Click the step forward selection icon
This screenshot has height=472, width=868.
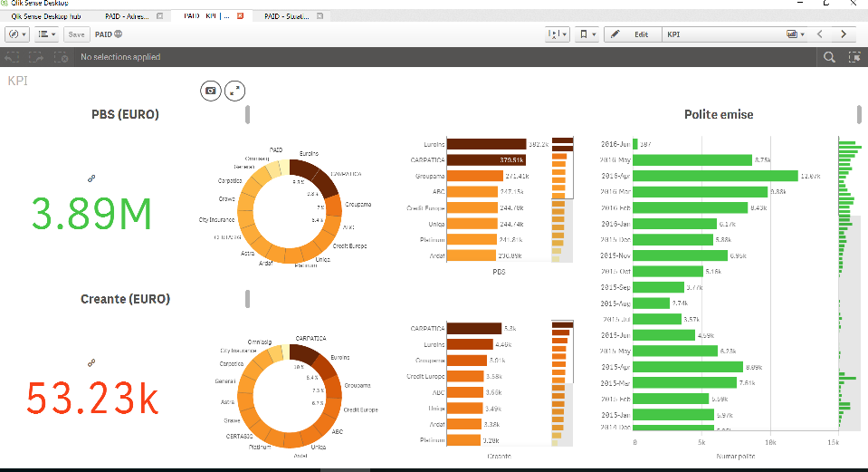[36, 57]
